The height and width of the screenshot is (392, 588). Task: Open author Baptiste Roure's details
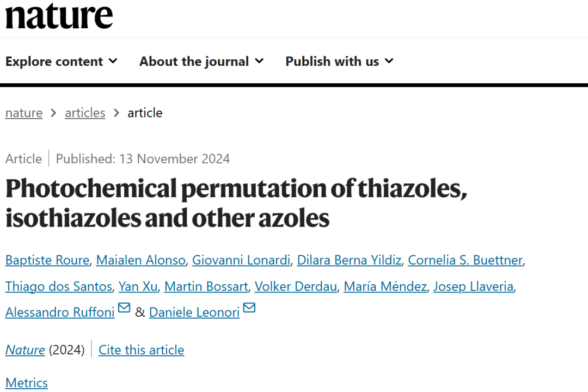pos(47,260)
